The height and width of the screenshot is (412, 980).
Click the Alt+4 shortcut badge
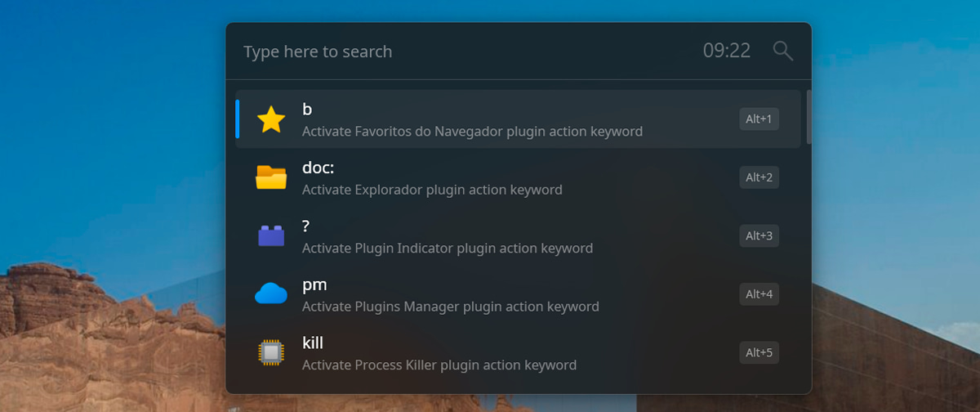pyautogui.click(x=759, y=294)
